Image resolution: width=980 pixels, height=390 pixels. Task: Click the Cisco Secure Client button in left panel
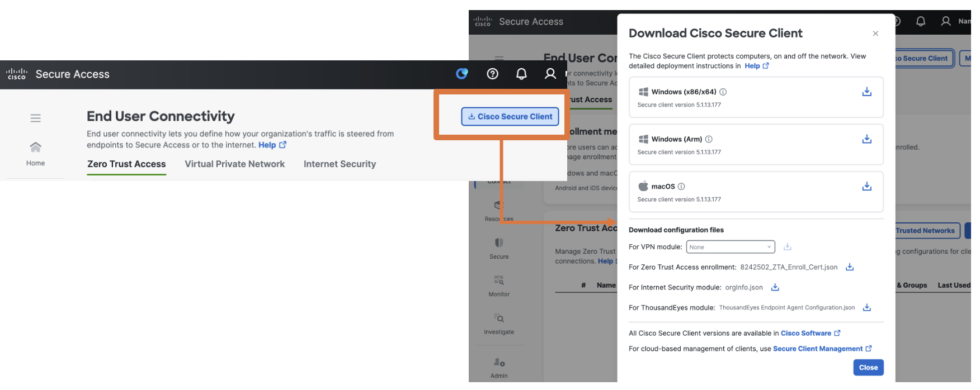tap(510, 116)
